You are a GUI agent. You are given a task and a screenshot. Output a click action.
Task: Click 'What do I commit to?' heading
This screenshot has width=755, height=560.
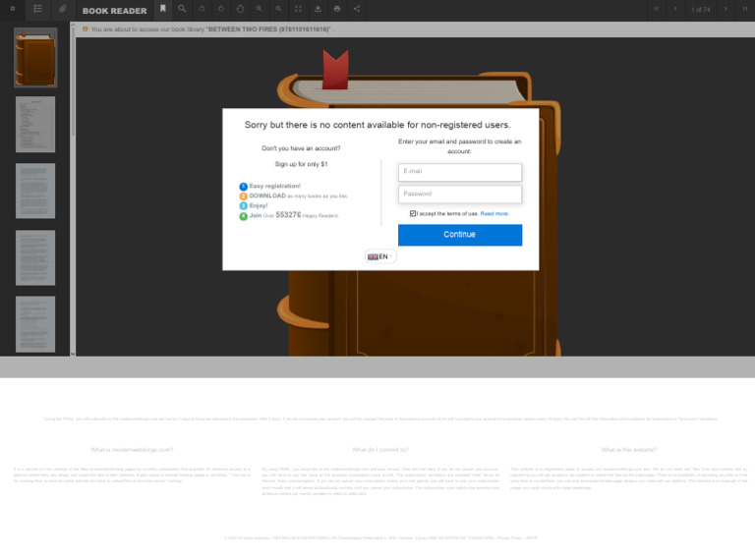(379, 449)
